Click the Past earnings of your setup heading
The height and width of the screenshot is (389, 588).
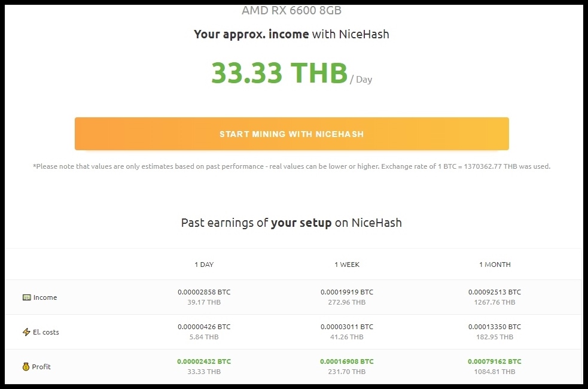291,223
